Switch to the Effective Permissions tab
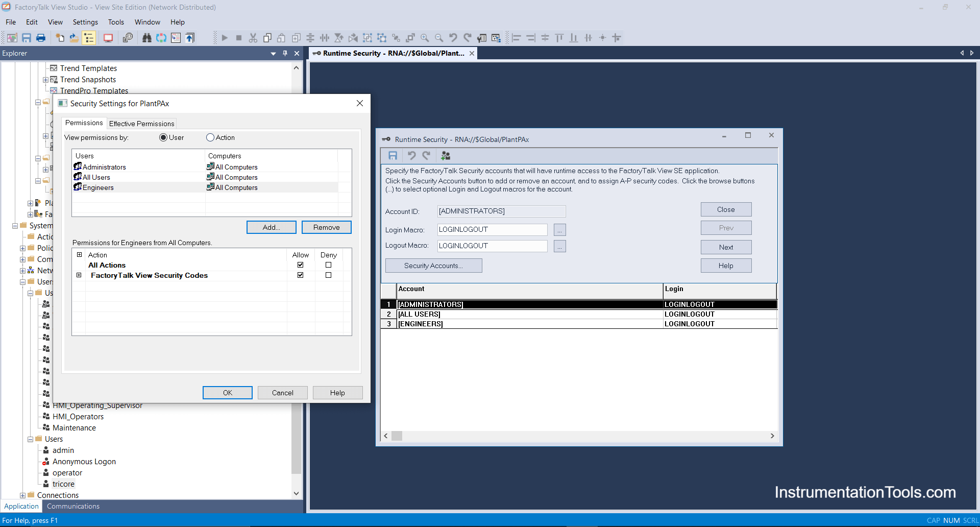 click(141, 124)
